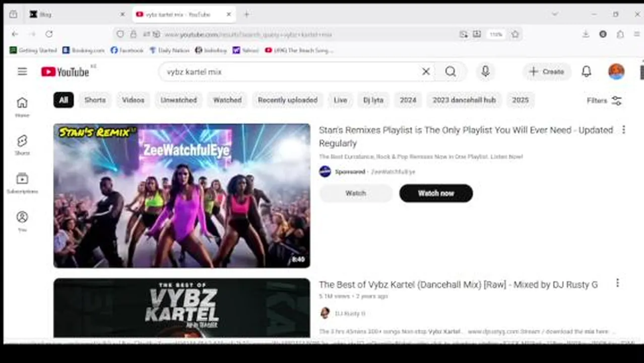644x363 pixels.
Task: Open Shorts in the sidebar
Action: [22, 145]
